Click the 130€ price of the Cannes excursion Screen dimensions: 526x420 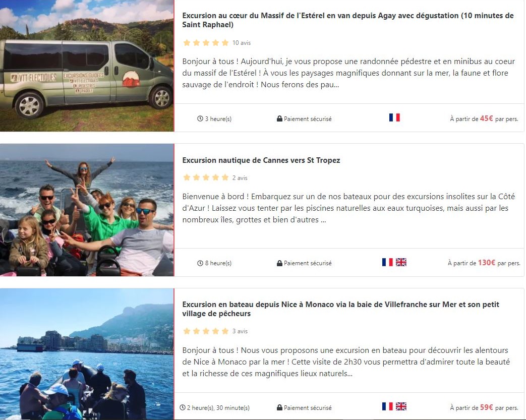tap(487, 263)
